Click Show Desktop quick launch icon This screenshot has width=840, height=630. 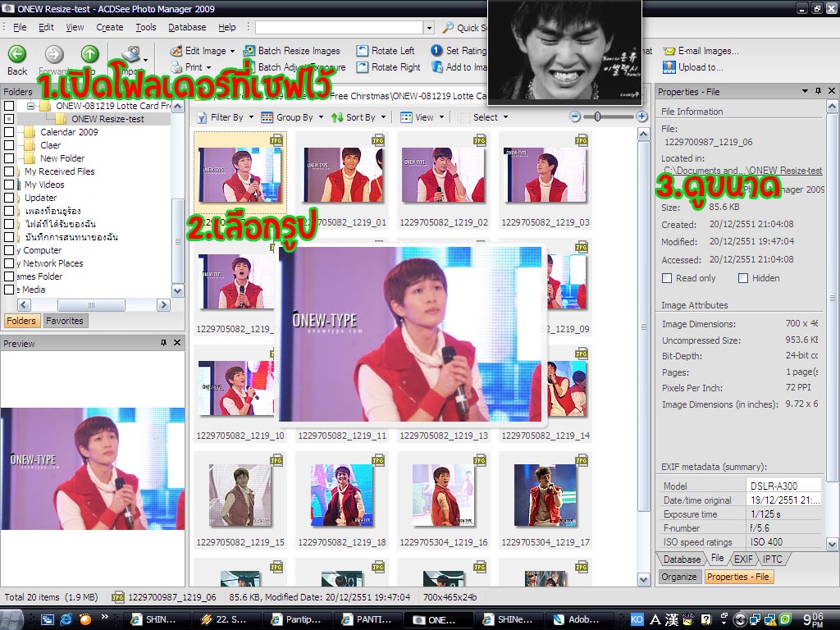tap(47, 619)
